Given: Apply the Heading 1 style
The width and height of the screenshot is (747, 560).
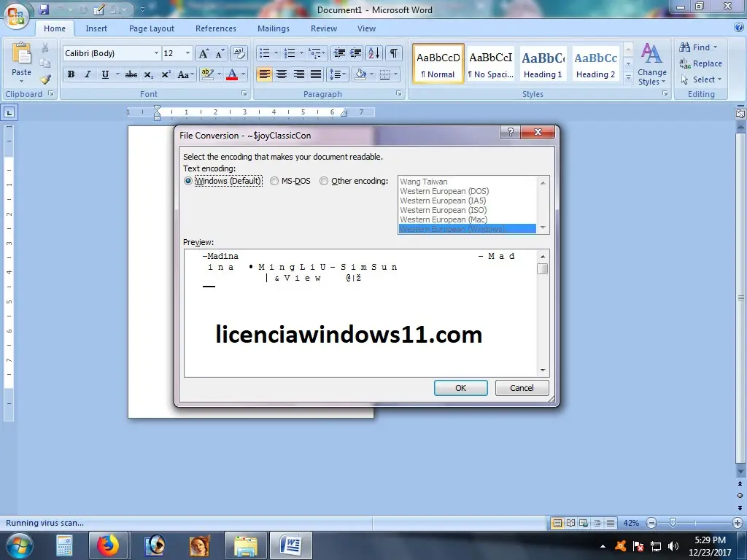Looking at the screenshot, I should pyautogui.click(x=543, y=64).
